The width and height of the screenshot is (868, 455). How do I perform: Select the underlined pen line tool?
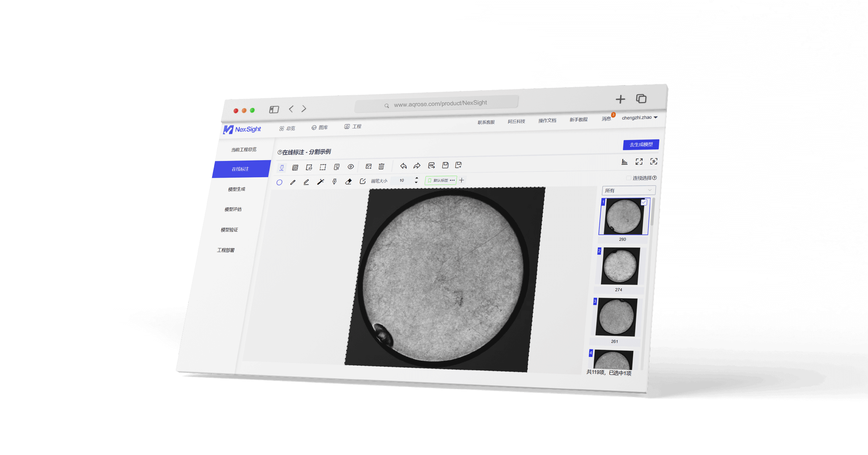[x=306, y=182]
